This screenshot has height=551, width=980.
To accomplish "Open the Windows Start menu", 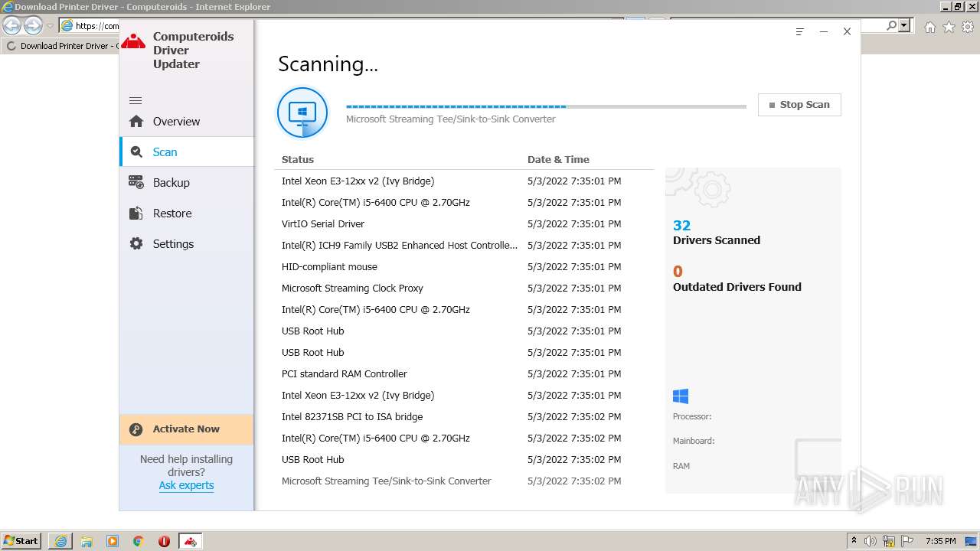I will tap(21, 541).
